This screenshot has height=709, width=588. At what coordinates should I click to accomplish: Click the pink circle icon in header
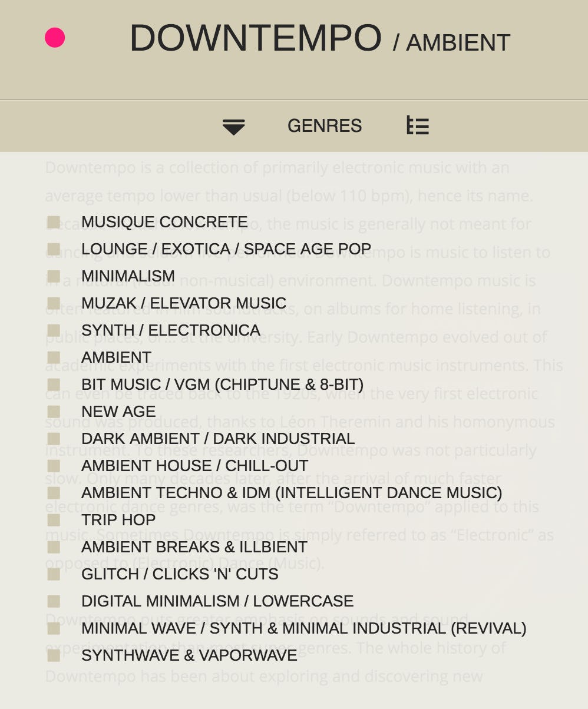(55, 38)
